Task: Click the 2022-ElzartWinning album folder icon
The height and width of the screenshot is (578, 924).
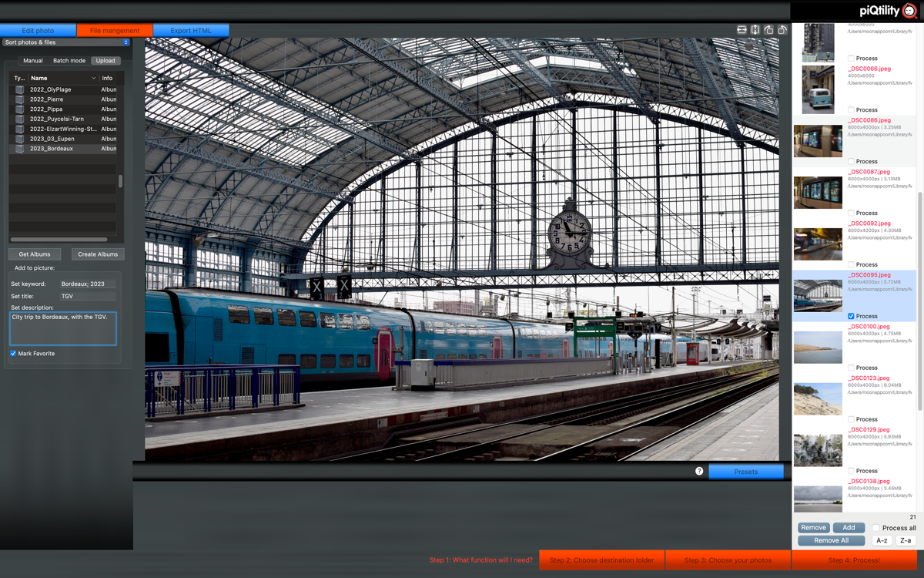Action: [x=19, y=129]
